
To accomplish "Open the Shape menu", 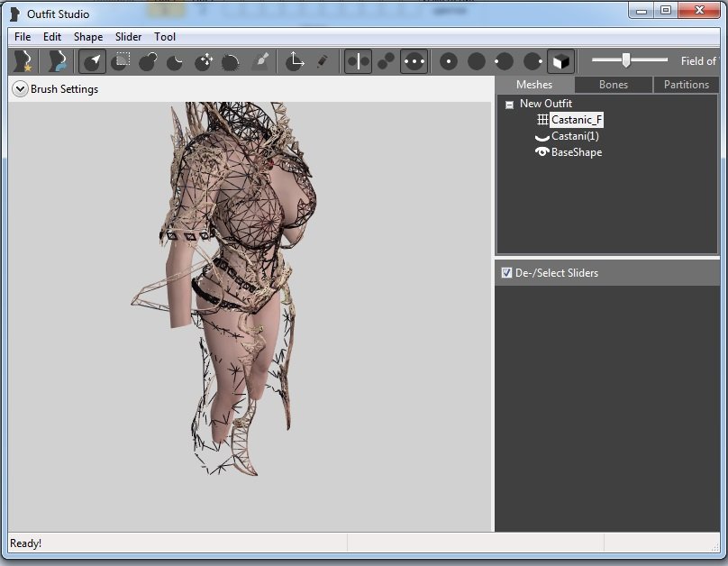I will (88, 37).
